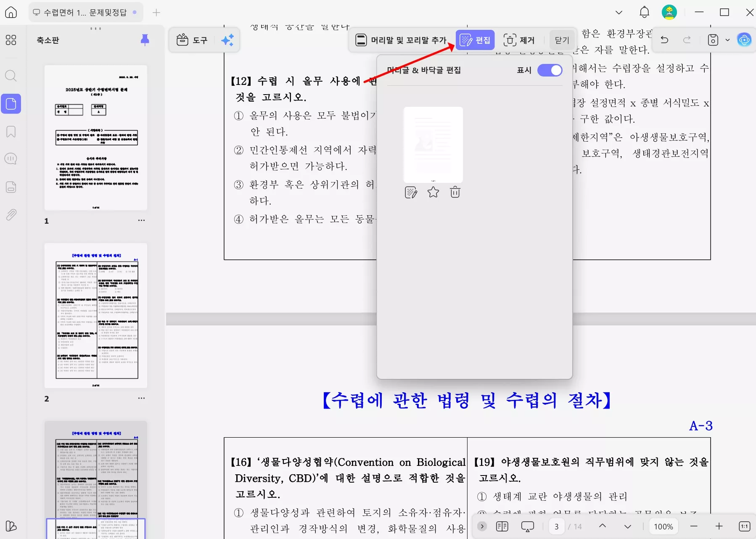Viewport: 756px width, 539px height.
Task: Open the search tool in left sidebar
Action: [x=11, y=76]
